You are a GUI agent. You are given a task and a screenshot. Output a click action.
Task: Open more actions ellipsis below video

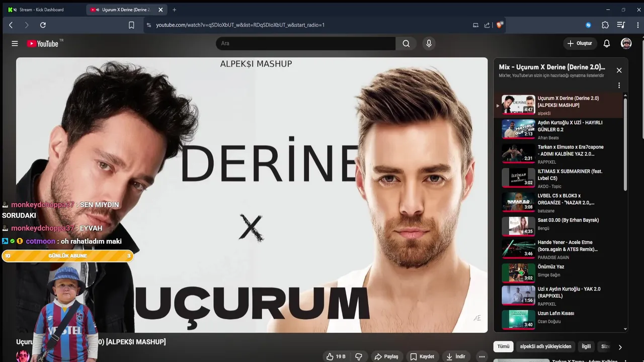(x=481, y=356)
